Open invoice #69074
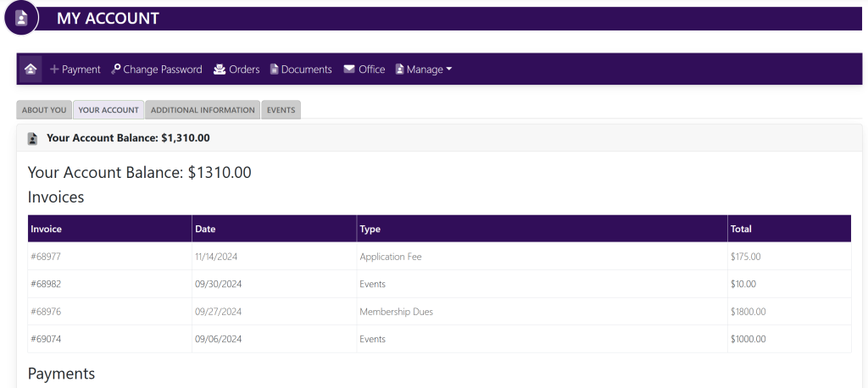The width and height of the screenshot is (868, 388). coord(46,339)
